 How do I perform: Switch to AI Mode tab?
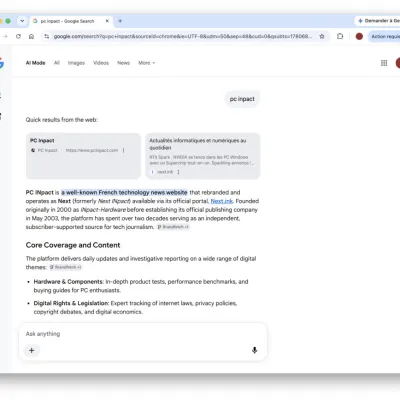pos(35,63)
